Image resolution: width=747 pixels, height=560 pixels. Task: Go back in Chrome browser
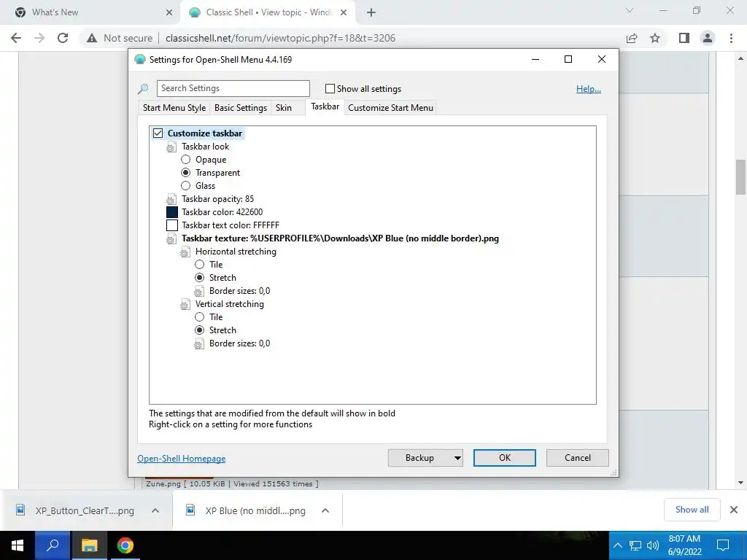tap(16, 38)
